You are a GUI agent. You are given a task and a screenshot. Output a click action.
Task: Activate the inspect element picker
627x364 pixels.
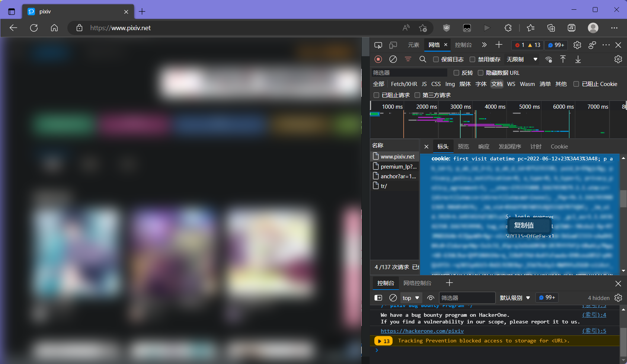[378, 45]
